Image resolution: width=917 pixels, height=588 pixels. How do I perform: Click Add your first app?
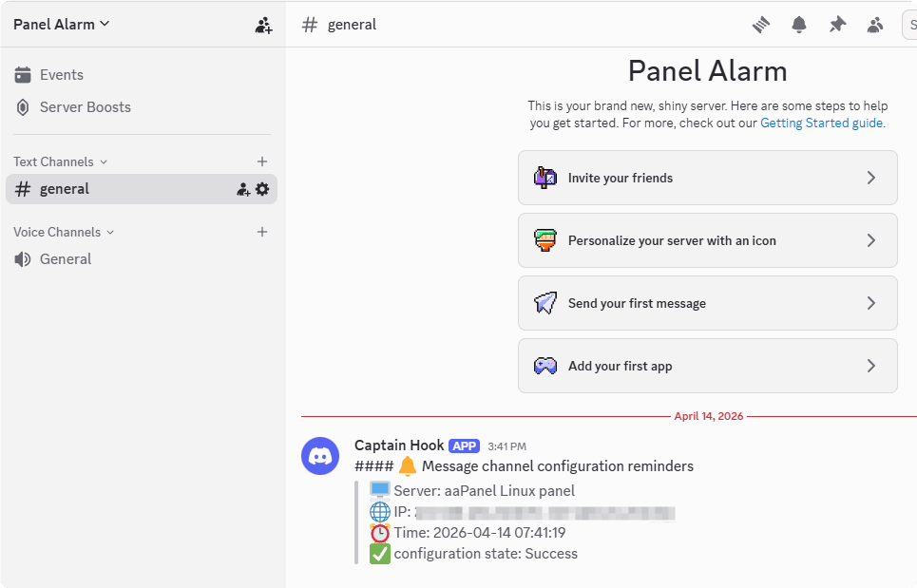coord(707,366)
